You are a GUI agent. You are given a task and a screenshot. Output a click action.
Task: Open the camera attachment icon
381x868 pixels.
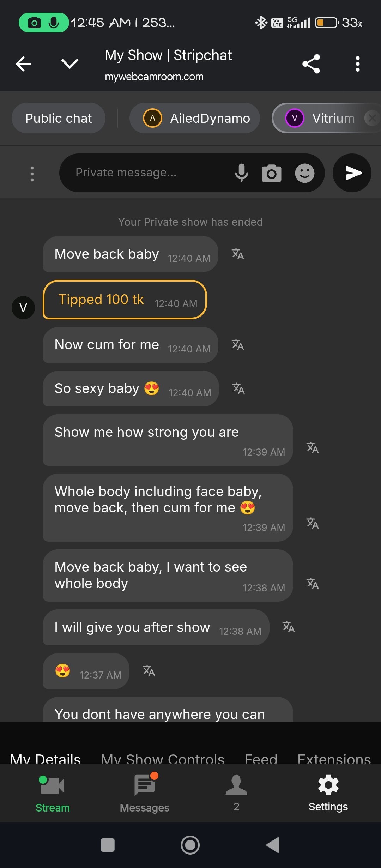[x=272, y=173]
